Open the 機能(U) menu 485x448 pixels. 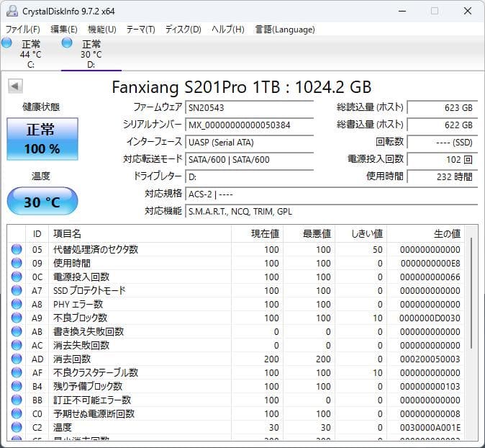(x=102, y=30)
